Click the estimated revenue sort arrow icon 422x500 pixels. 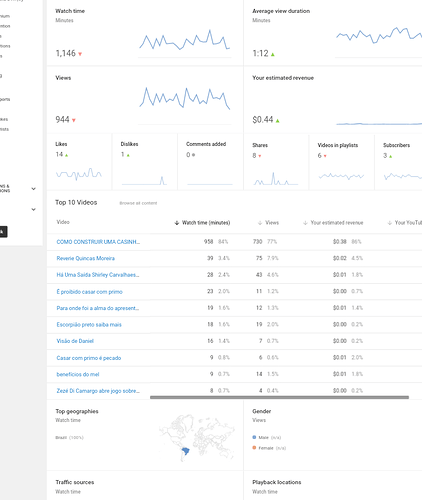click(305, 223)
